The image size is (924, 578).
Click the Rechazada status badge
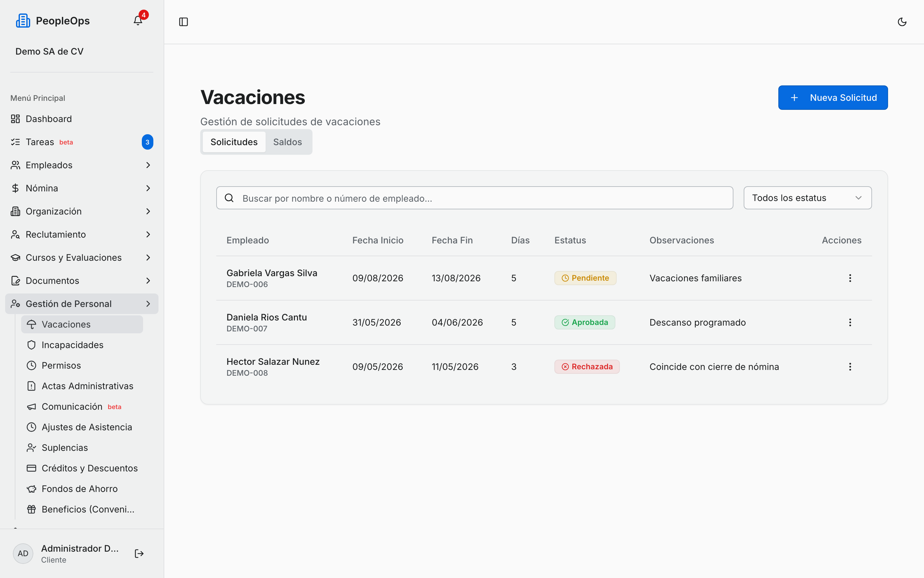click(587, 367)
